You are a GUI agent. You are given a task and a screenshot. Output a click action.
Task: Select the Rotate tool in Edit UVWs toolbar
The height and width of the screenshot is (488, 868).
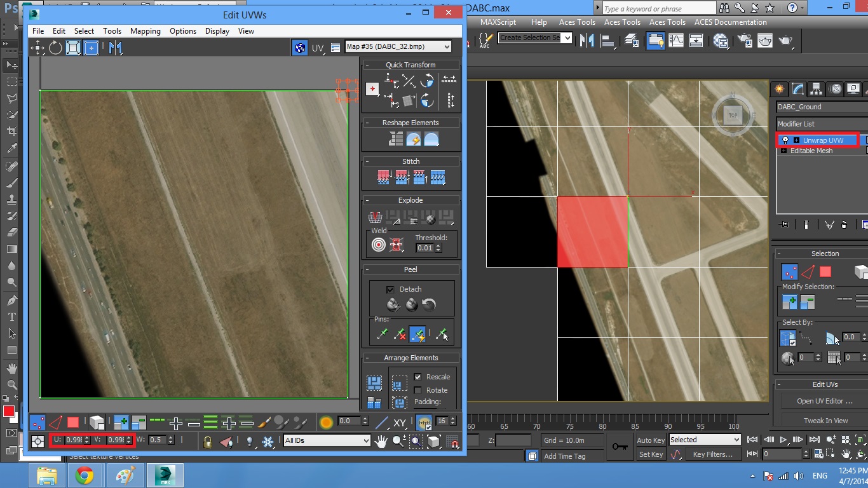[56, 48]
